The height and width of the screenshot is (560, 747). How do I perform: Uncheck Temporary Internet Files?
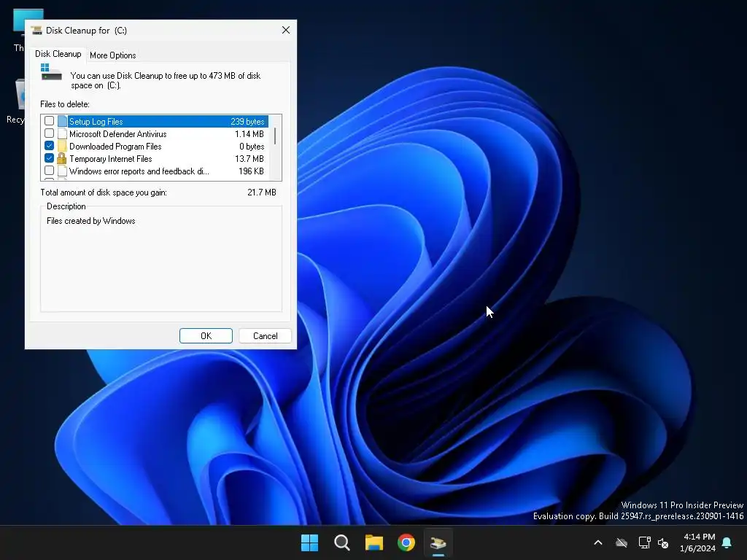(x=49, y=158)
